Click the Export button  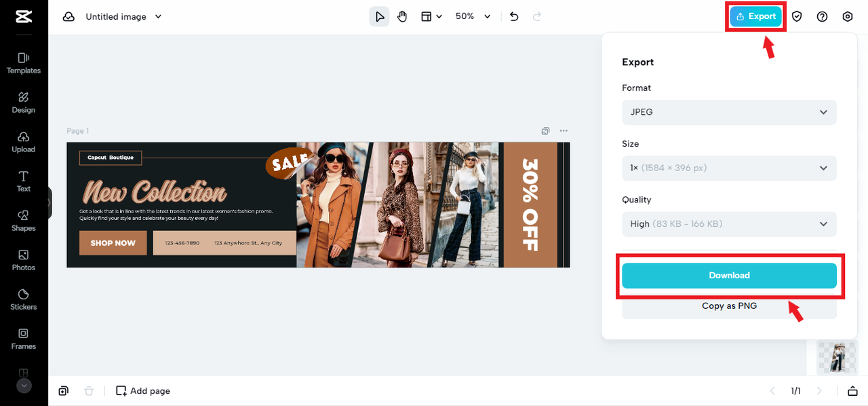756,16
